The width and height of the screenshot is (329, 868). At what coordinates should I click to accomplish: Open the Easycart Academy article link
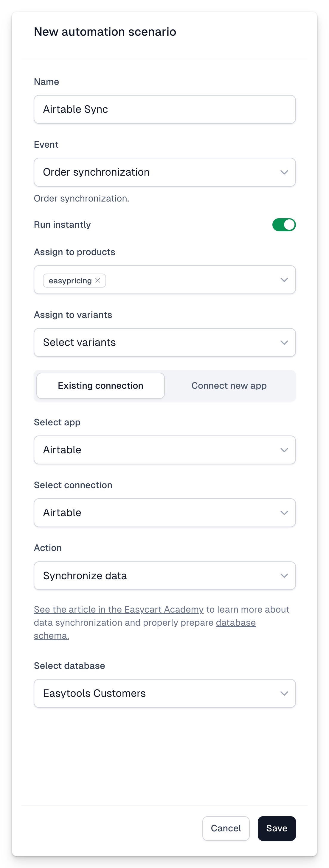(x=119, y=609)
